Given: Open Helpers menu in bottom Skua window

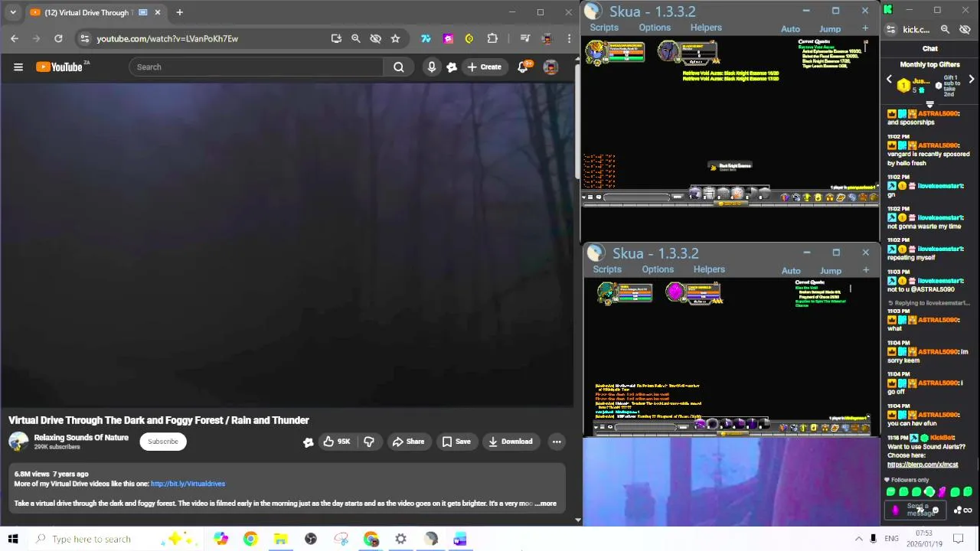Looking at the screenshot, I should 709,269.
